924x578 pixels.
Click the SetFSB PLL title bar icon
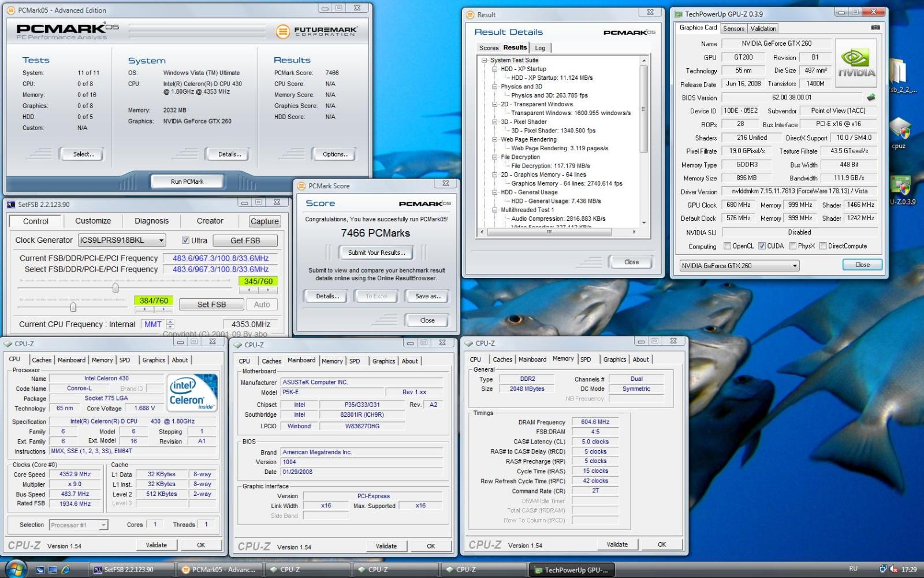pyautogui.click(x=11, y=205)
